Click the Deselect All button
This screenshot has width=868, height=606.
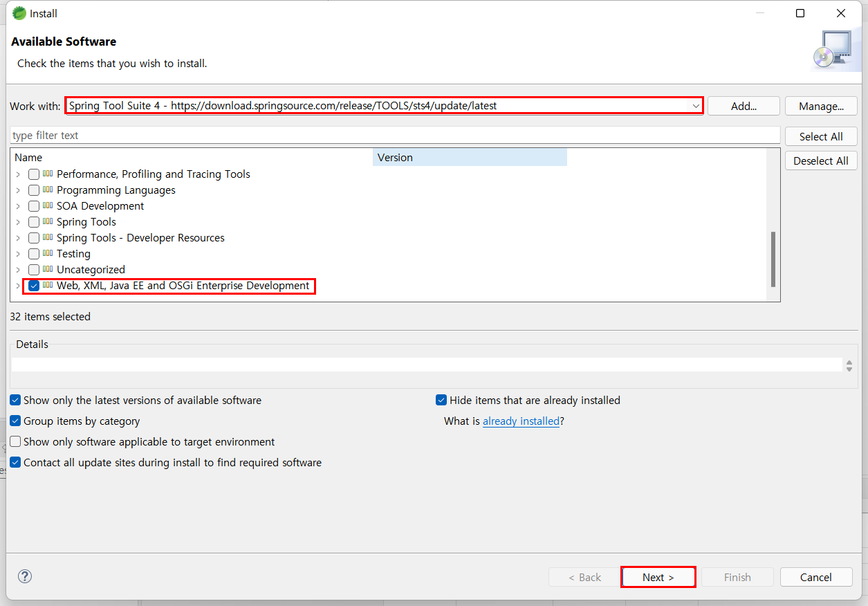[x=821, y=160]
